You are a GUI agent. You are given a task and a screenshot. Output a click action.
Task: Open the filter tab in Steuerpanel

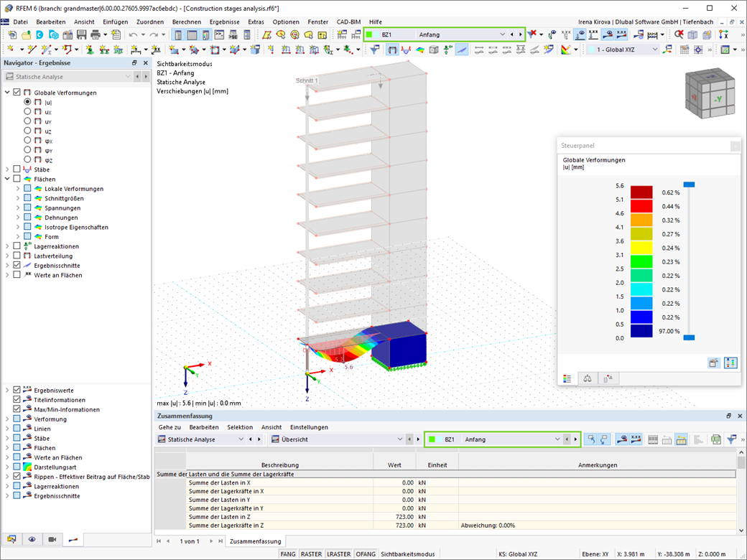[x=608, y=378]
